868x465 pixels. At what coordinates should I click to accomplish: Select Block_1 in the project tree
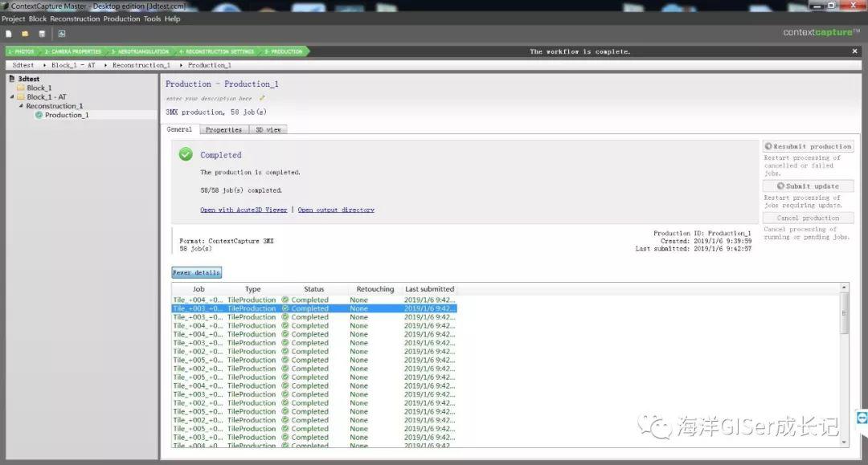(x=39, y=88)
